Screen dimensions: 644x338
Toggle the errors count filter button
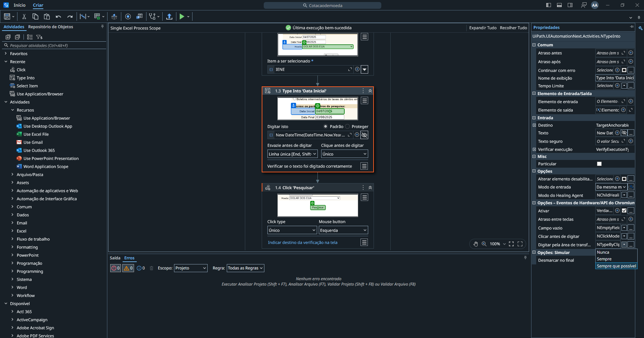click(x=116, y=268)
